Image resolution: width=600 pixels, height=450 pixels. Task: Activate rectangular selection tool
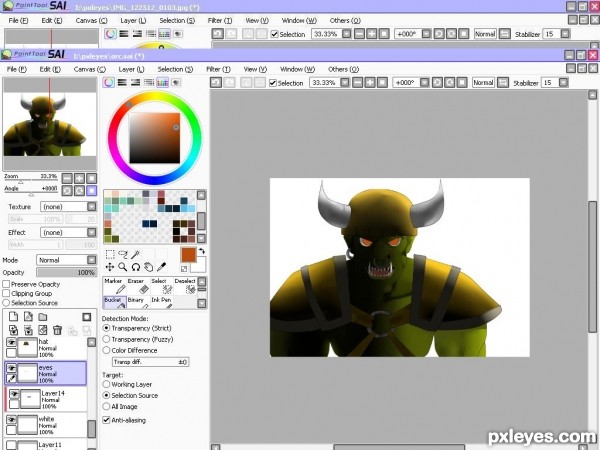(110, 254)
